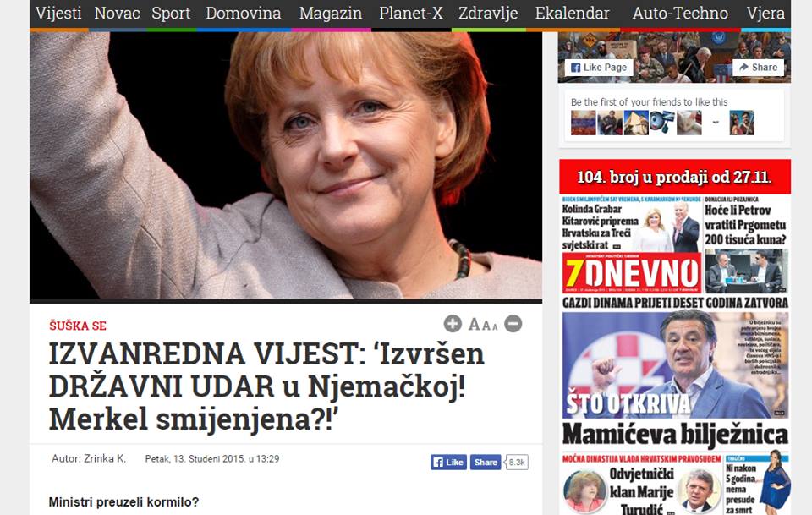Select Planet-X in navigation bar

tap(411, 13)
